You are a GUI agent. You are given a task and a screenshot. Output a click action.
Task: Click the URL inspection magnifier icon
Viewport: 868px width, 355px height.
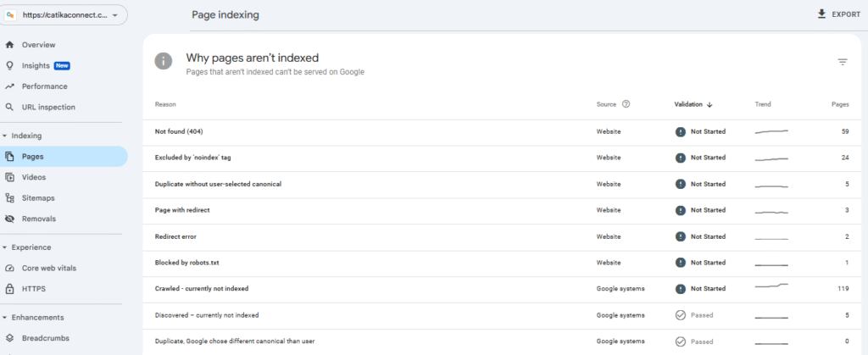point(9,108)
